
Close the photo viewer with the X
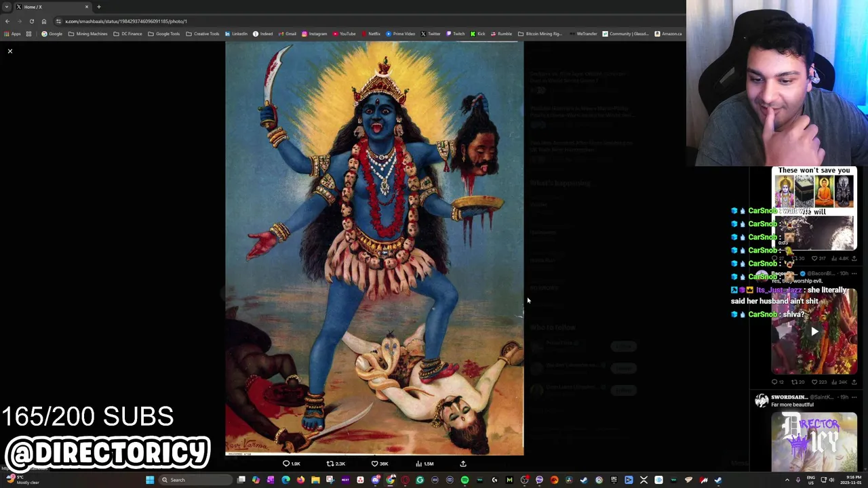[x=10, y=51]
